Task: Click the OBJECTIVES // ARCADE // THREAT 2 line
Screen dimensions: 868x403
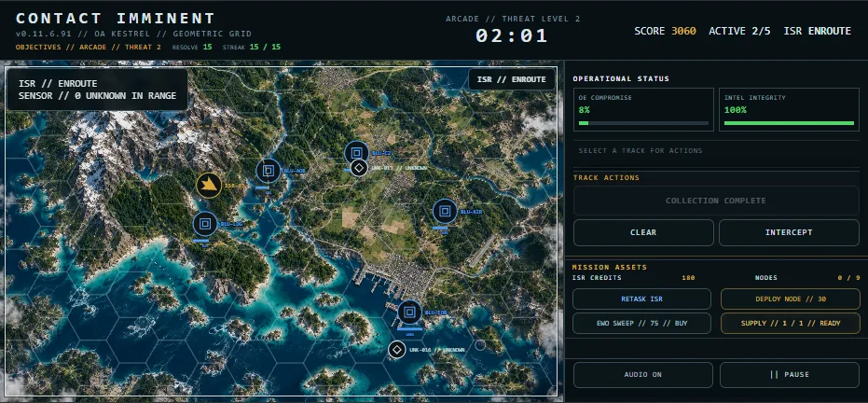Action: [x=88, y=47]
